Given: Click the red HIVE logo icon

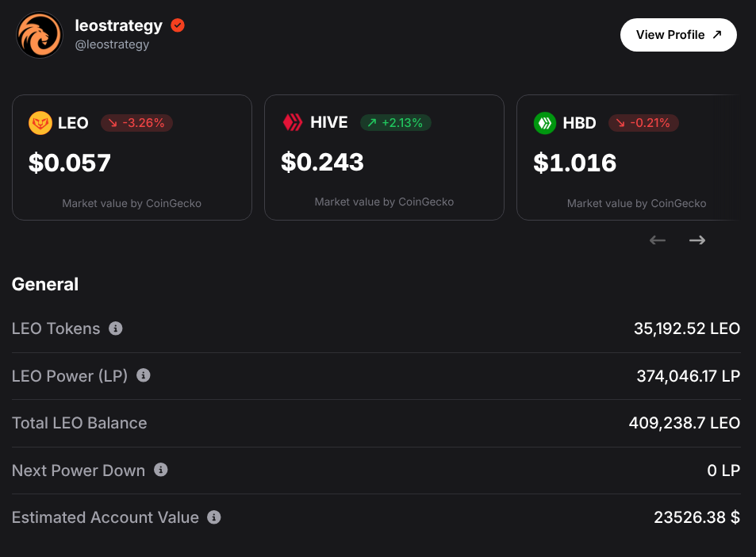Looking at the screenshot, I should 293,122.
